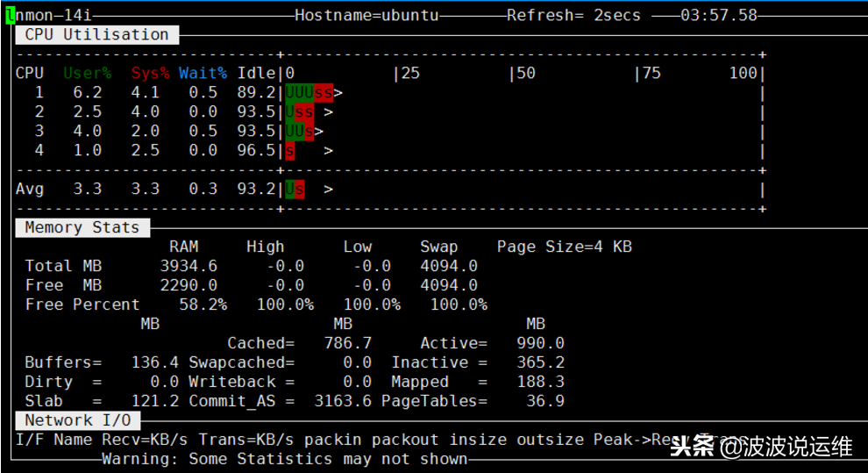Select the Memory Stats section header
The width and height of the screenshot is (868, 473).
point(82,227)
